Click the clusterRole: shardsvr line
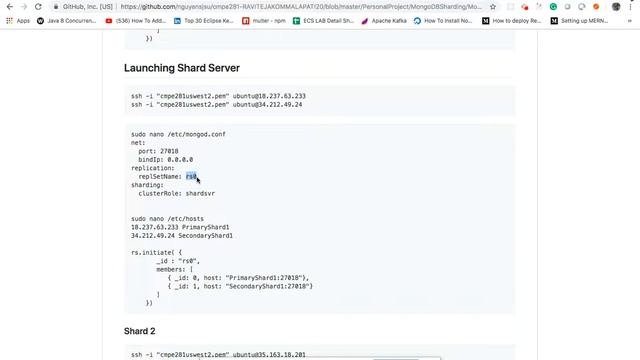 click(177, 193)
